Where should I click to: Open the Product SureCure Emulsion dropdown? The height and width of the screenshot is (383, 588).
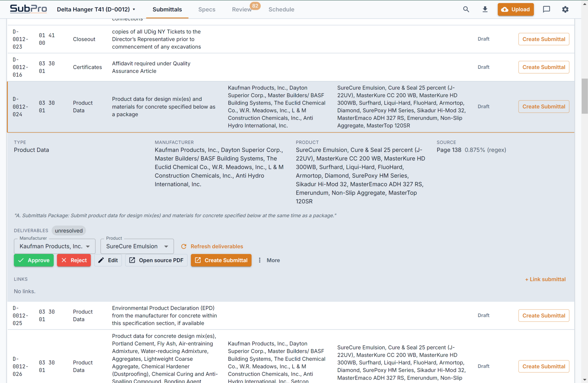[137, 246]
